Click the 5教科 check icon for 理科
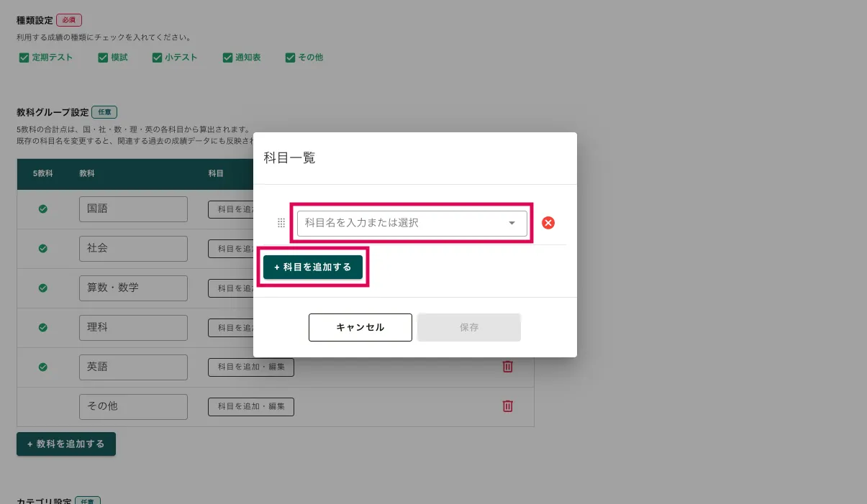This screenshot has height=504, width=867. [x=42, y=327]
